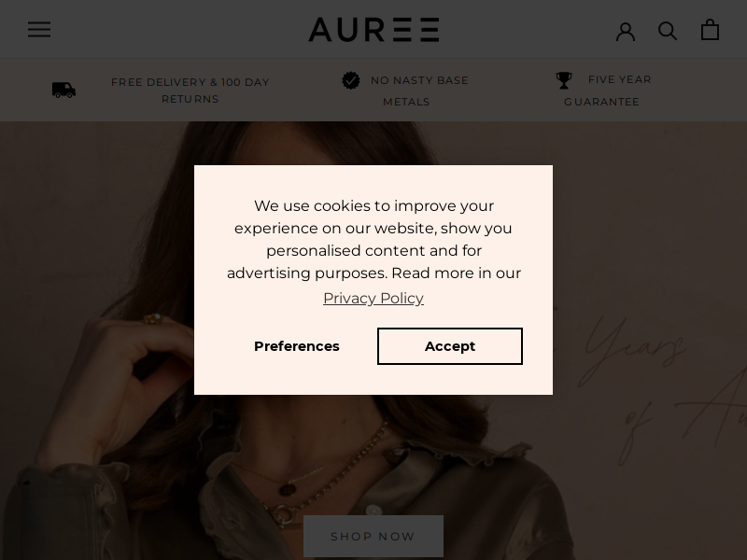The image size is (747, 560).
Task: Open the hamburger navigation menu
Action: pos(39,29)
